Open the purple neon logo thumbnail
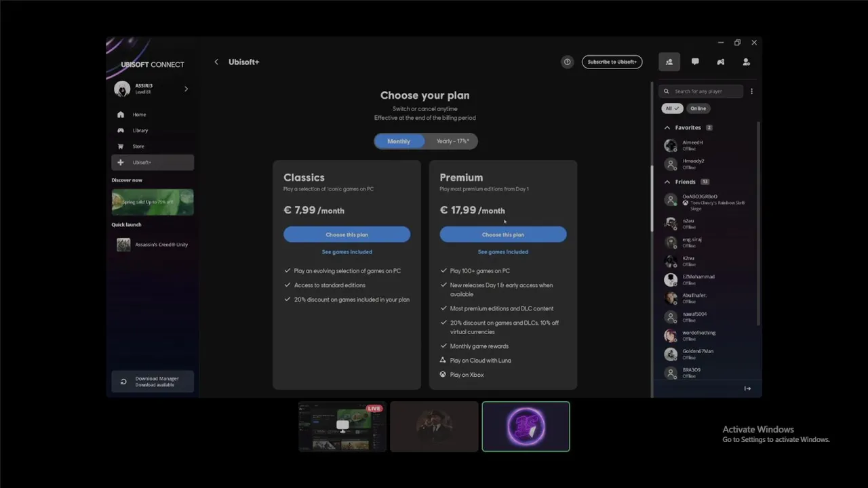This screenshot has width=868, height=488. click(526, 426)
